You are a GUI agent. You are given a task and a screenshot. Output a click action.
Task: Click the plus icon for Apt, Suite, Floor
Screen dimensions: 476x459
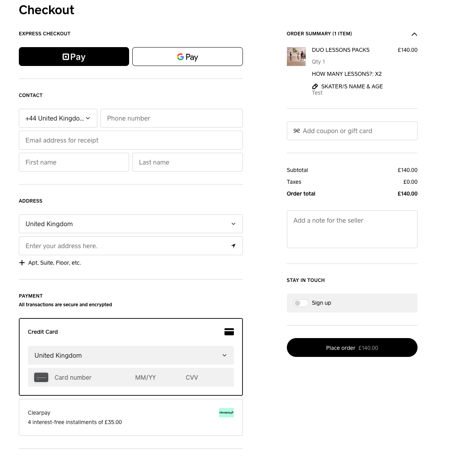point(22,263)
